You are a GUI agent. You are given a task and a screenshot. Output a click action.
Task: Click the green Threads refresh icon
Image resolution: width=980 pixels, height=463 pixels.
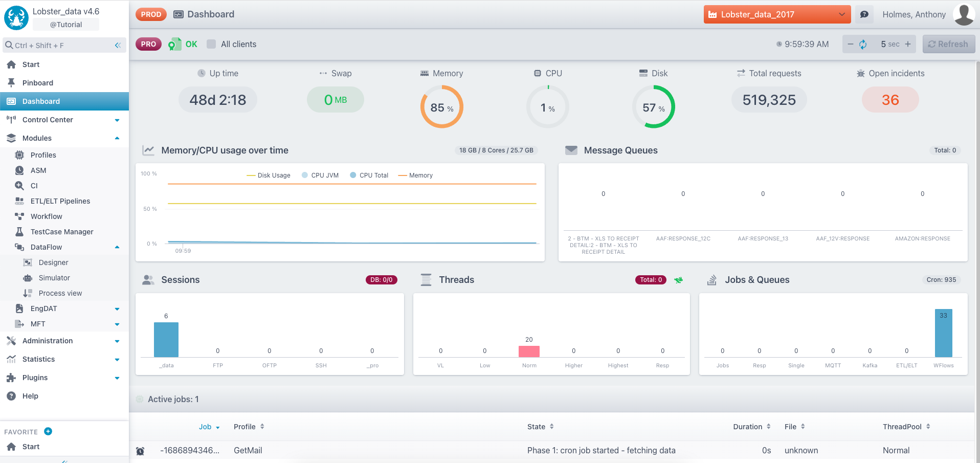pos(678,280)
